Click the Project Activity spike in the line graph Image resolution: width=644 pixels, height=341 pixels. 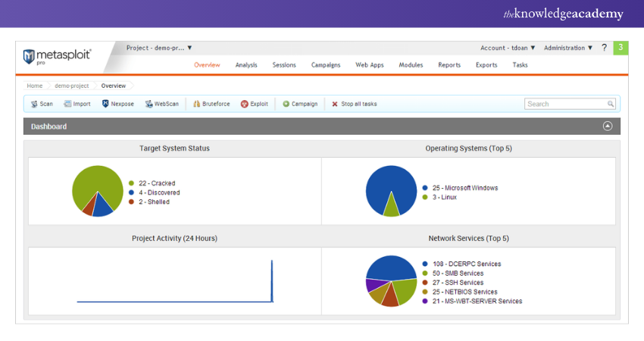pyautogui.click(x=272, y=281)
